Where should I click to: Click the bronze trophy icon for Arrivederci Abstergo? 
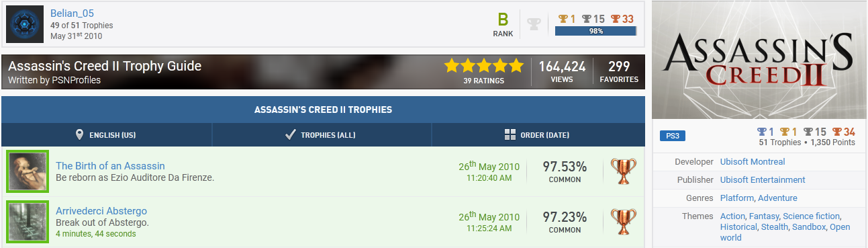(624, 222)
